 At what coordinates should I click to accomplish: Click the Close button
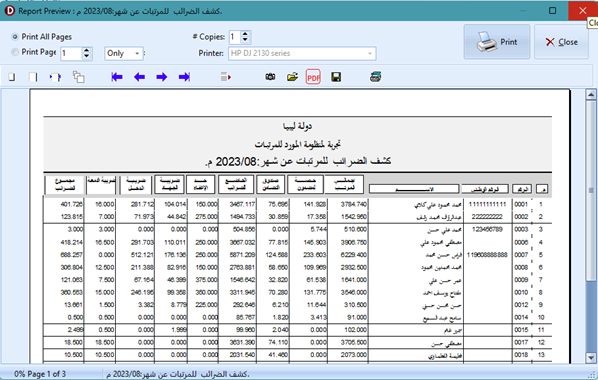(561, 42)
